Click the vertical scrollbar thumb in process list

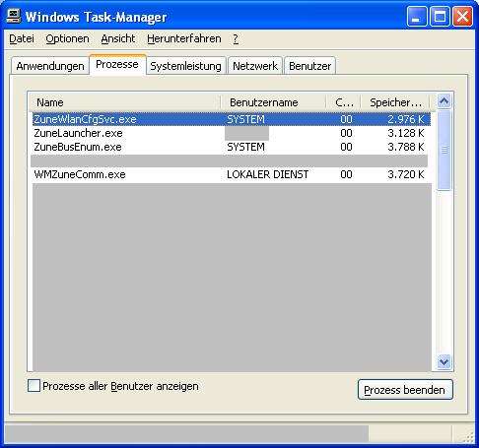pos(445,150)
